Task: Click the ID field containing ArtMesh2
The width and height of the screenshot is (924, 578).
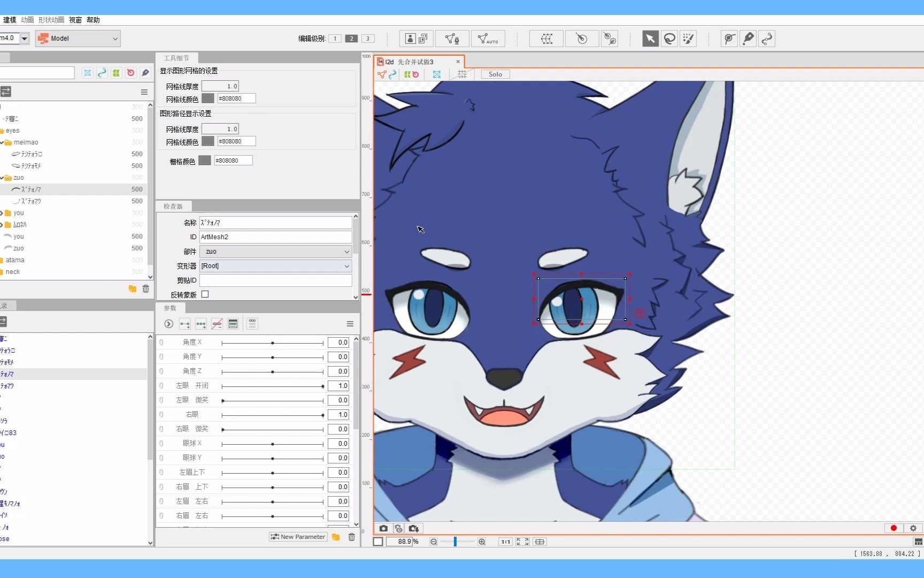Action: pos(275,237)
